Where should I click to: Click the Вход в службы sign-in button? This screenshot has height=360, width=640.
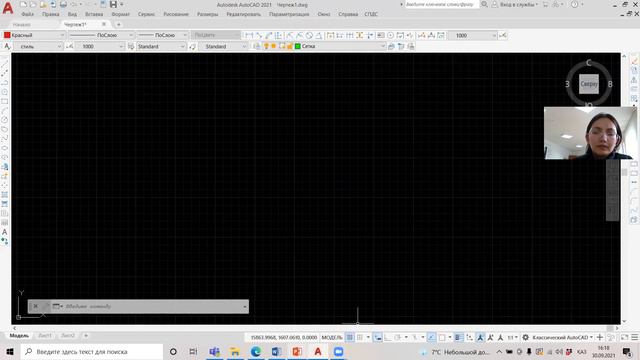coord(516,4)
